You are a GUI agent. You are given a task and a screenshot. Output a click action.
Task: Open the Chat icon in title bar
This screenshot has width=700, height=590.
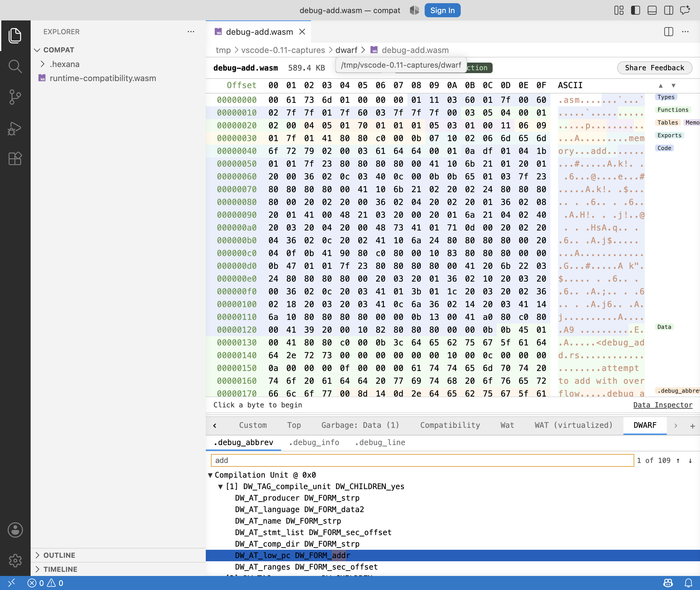coord(685,10)
